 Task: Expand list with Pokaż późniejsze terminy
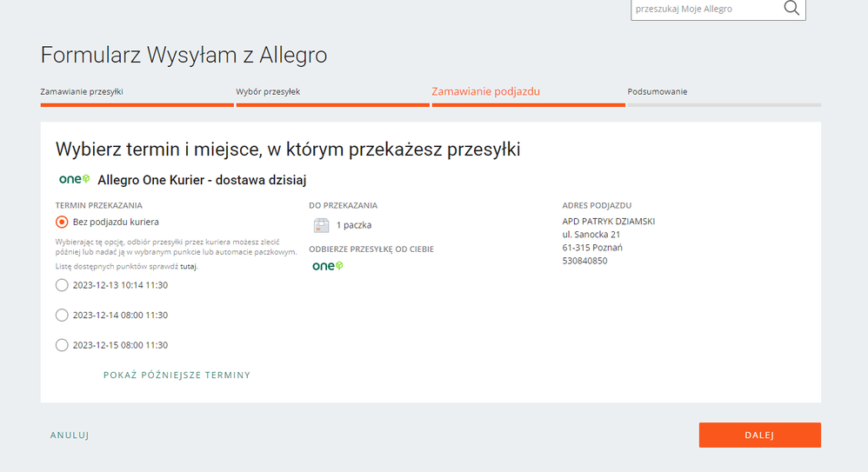[x=177, y=375]
